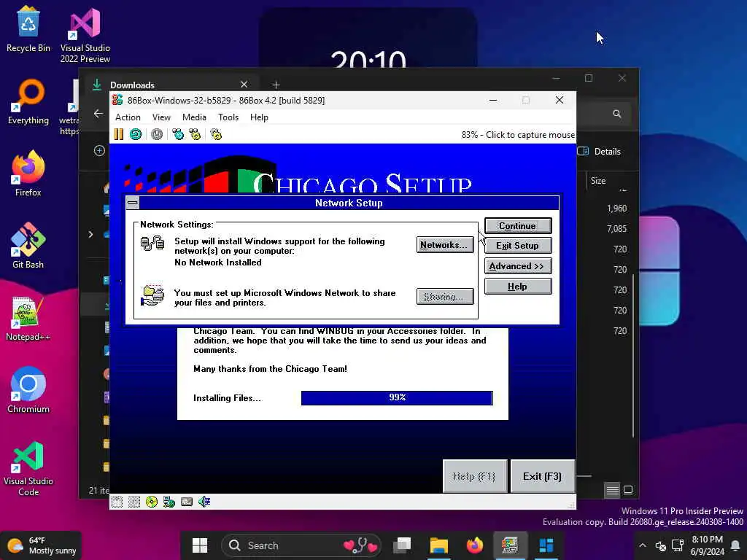The height and width of the screenshot is (560, 747).
Task: Launch Chromium from desktop
Action: point(28,390)
